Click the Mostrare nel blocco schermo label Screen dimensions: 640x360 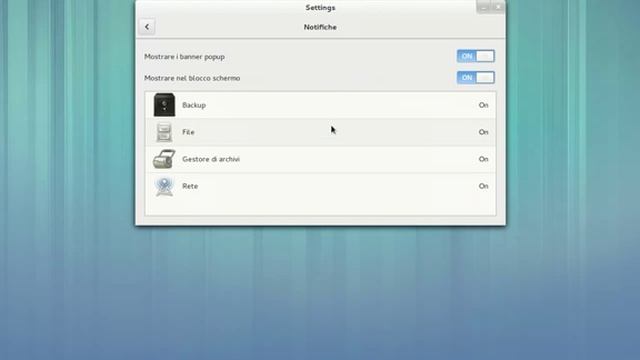coord(192,78)
